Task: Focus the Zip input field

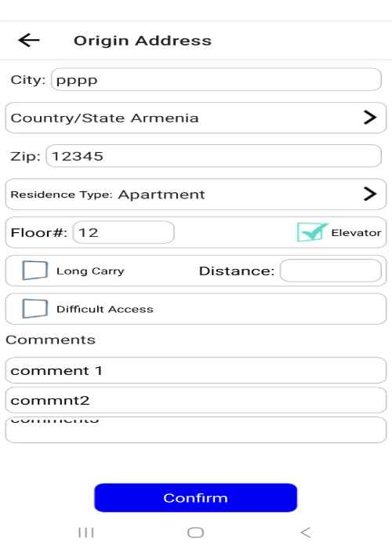Action: point(213,156)
